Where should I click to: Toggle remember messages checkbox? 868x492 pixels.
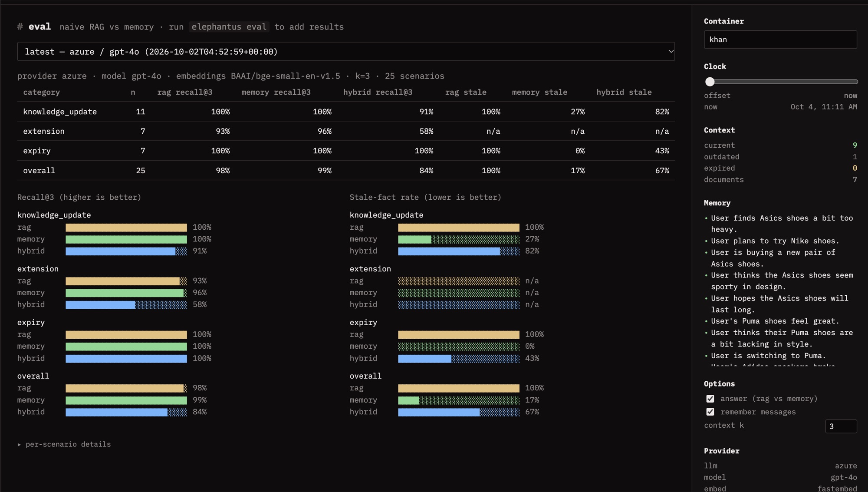click(710, 412)
